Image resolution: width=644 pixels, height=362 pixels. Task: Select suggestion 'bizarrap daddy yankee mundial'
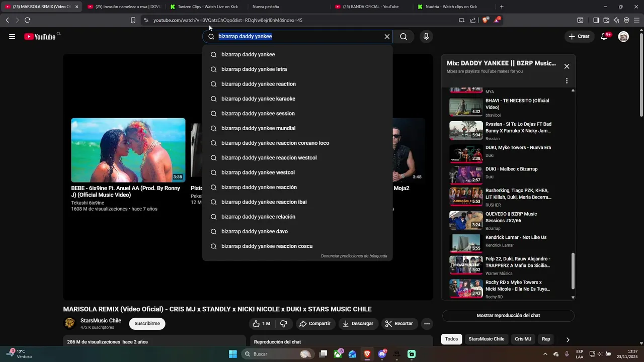pyautogui.click(x=297, y=128)
